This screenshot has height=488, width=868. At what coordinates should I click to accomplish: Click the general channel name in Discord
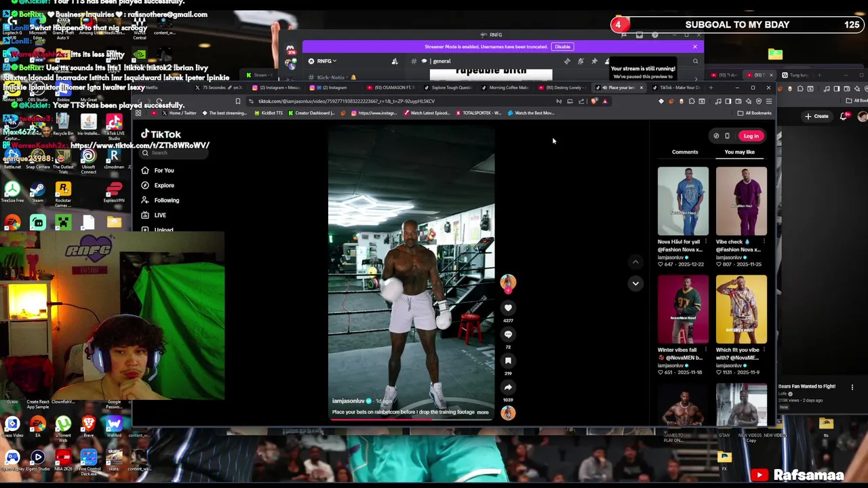pyautogui.click(x=441, y=61)
